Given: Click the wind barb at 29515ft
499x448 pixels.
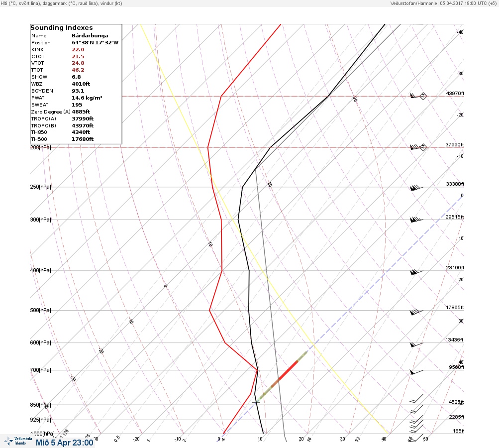Looking at the screenshot, I should (x=416, y=220).
